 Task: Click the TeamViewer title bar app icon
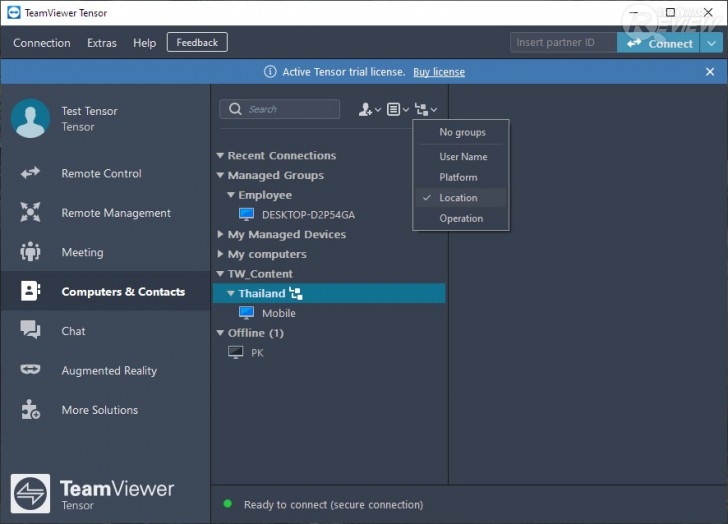pyautogui.click(x=14, y=13)
